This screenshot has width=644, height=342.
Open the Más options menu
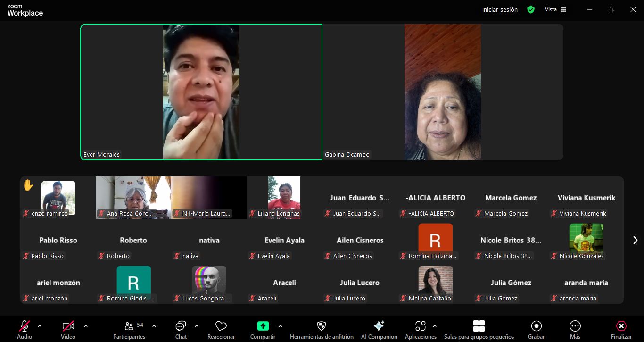(x=575, y=326)
